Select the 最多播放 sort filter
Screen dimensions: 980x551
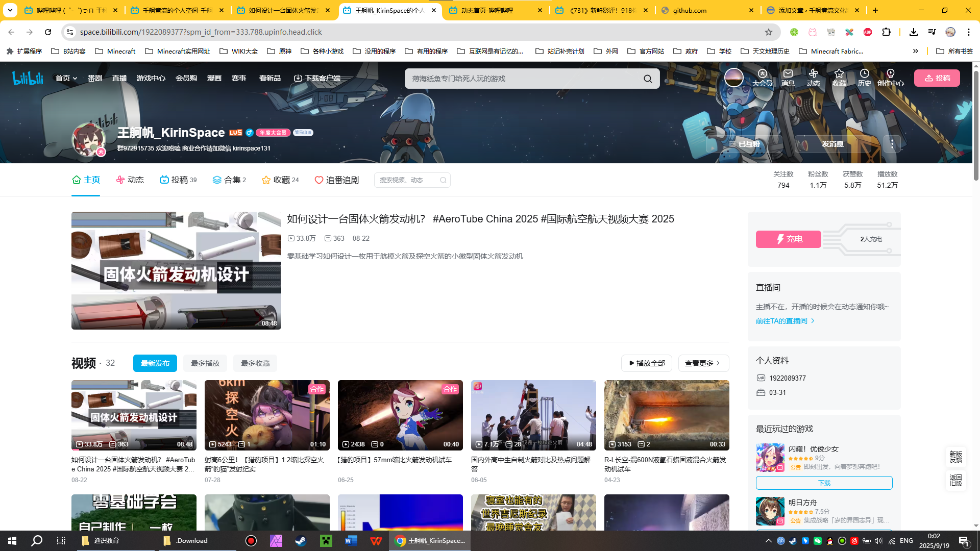(x=205, y=363)
